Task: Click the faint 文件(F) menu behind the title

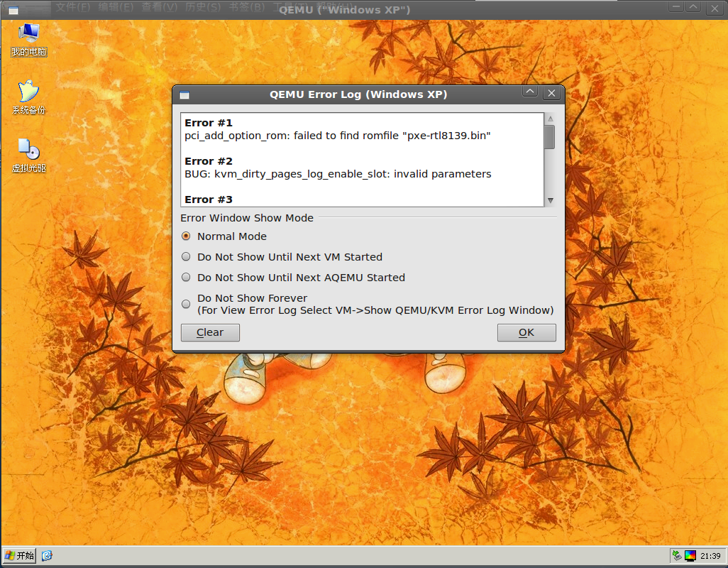Action: 73,7
